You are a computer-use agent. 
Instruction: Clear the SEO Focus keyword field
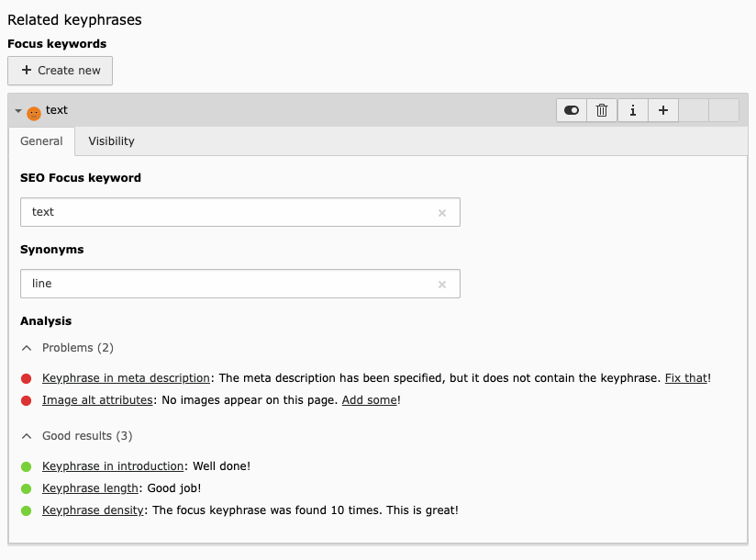[x=441, y=212]
